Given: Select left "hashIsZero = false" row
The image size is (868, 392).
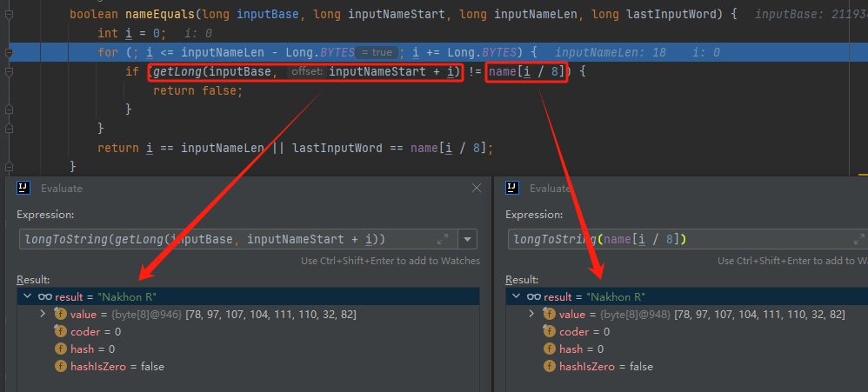Looking at the screenshot, I should tap(248, 366).
